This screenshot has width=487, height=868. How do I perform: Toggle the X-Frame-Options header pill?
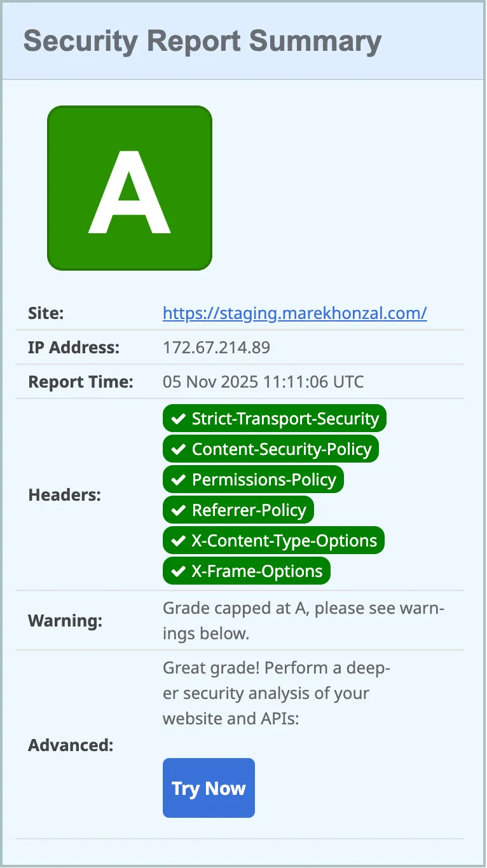246,571
